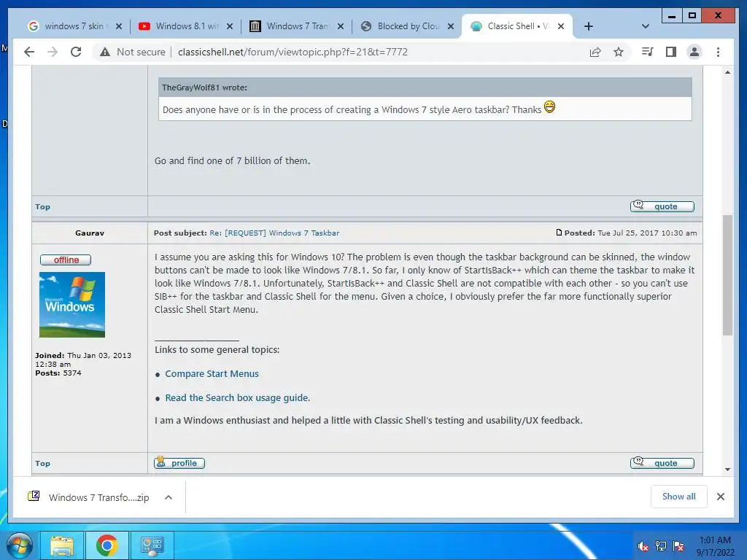Close the downloads bar

point(720,497)
